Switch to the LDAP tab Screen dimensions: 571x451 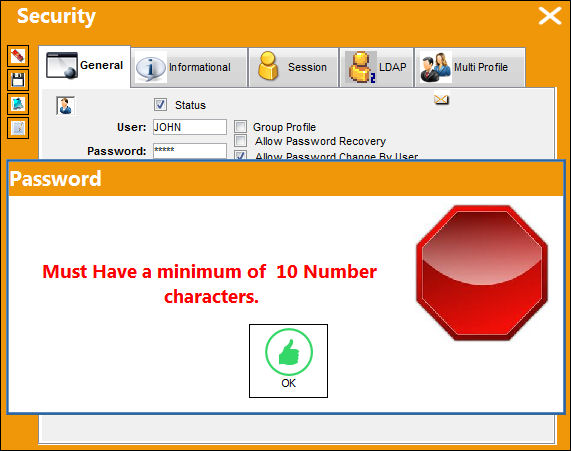(377, 67)
